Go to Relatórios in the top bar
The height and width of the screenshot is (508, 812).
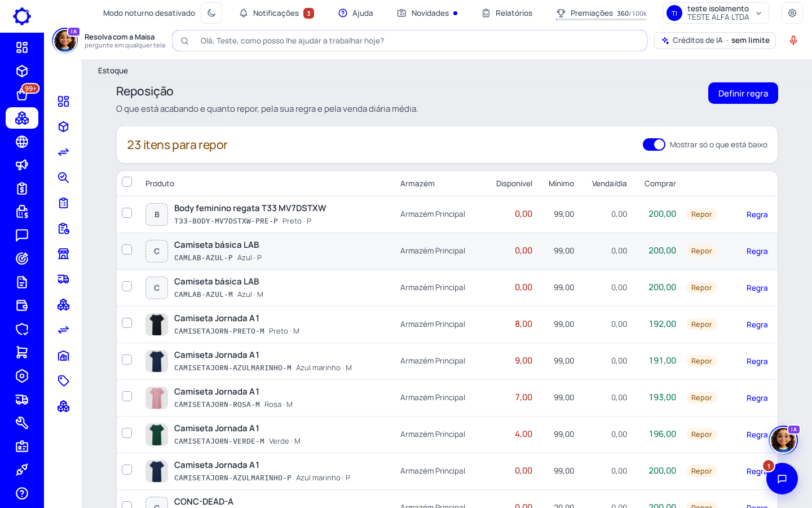coord(507,13)
